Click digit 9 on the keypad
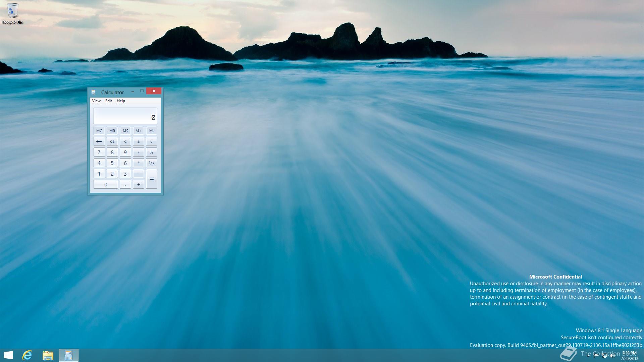 (x=125, y=152)
